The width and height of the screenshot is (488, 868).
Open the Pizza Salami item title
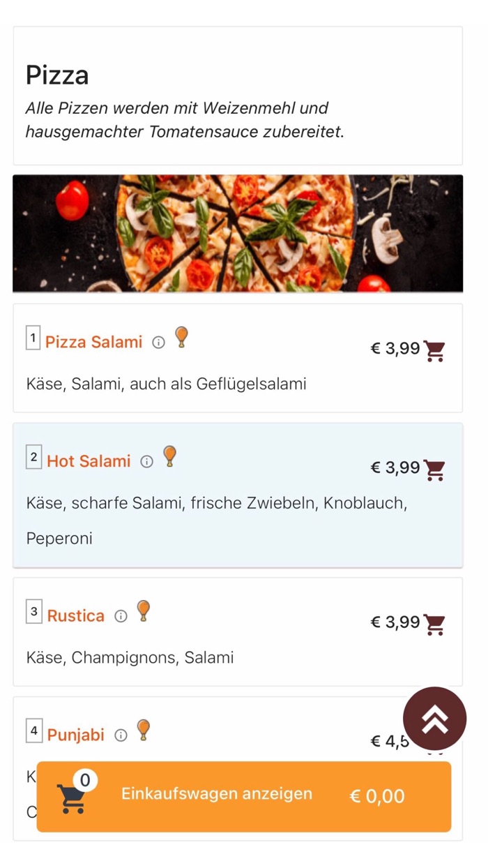pyautogui.click(x=93, y=342)
